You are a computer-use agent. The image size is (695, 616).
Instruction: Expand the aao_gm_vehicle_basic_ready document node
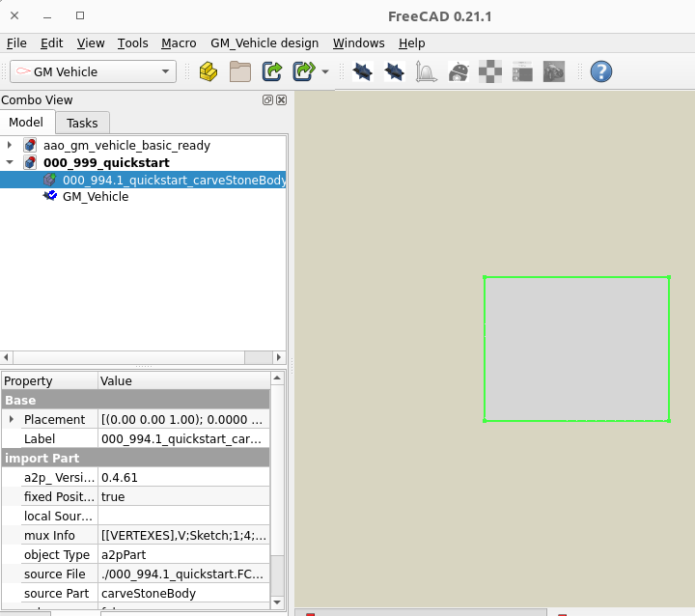tap(10, 146)
